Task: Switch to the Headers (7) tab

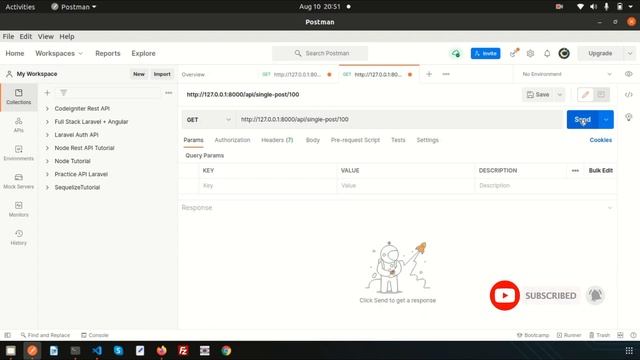Action: pos(277,140)
